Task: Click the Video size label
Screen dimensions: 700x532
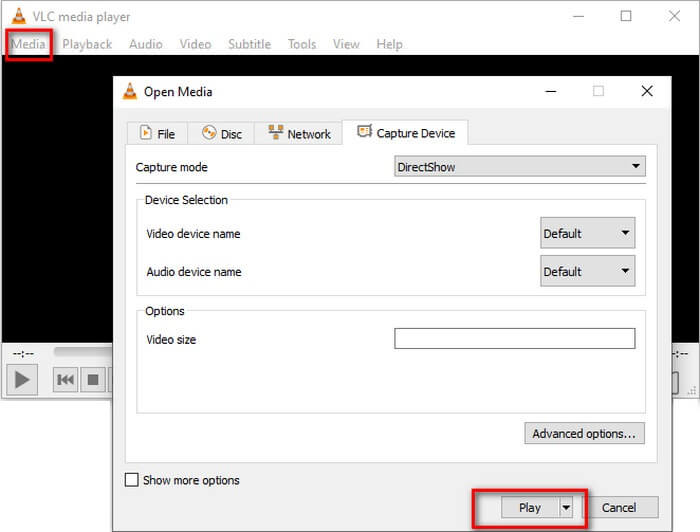Action: pos(171,340)
